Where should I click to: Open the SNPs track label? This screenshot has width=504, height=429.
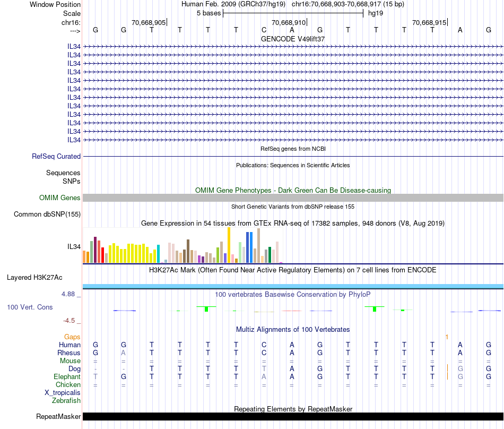72,182
